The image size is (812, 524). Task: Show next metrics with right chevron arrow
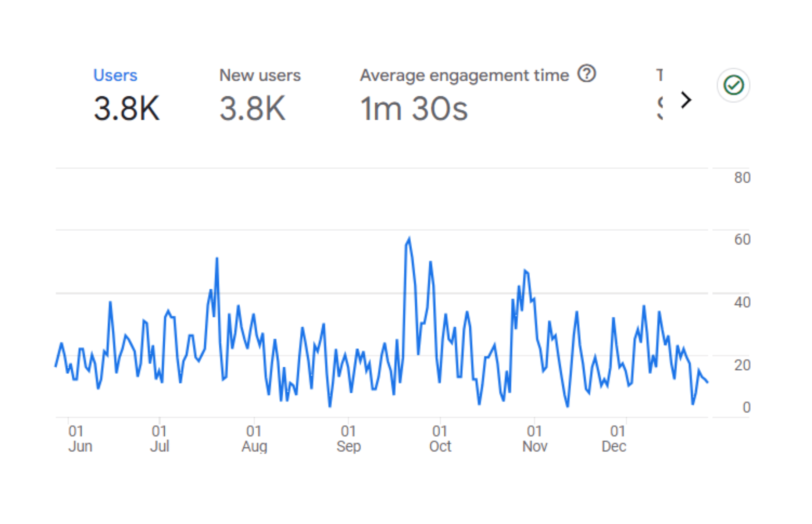point(686,100)
